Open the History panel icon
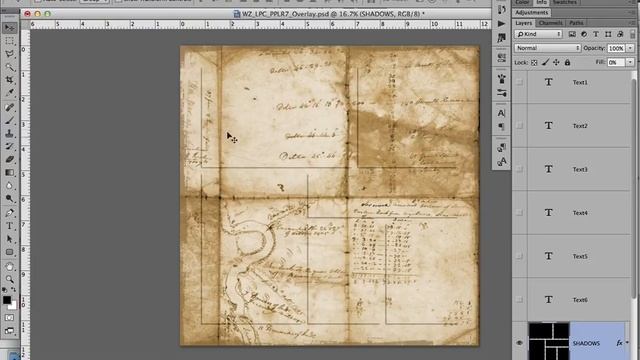Viewport: 640px width, 360px height. tap(502, 9)
